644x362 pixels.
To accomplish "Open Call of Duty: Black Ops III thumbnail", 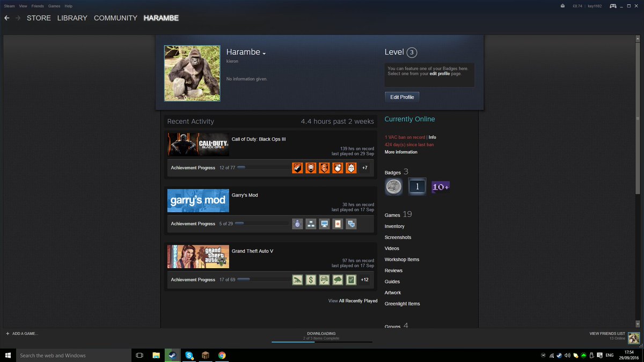I will tap(198, 144).
